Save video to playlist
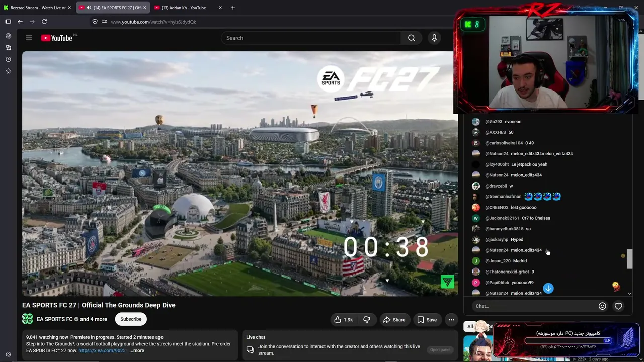The height and width of the screenshot is (362, 644). pos(427,320)
